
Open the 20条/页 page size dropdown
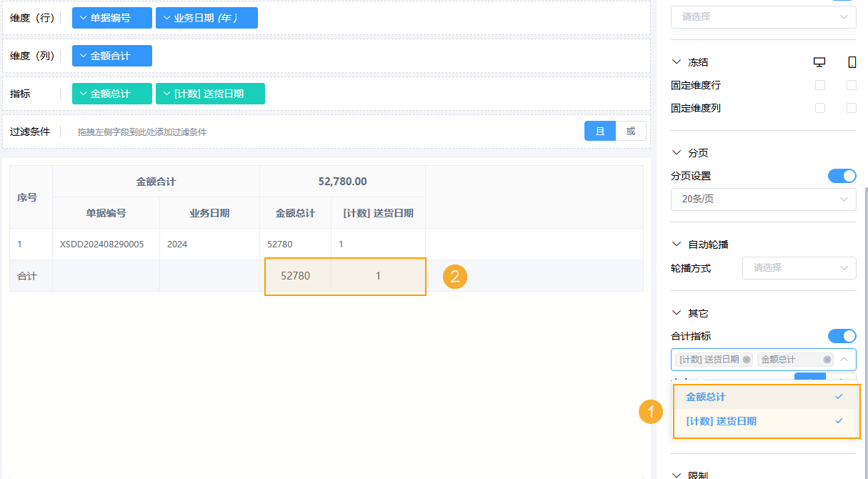(x=763, y=199)
